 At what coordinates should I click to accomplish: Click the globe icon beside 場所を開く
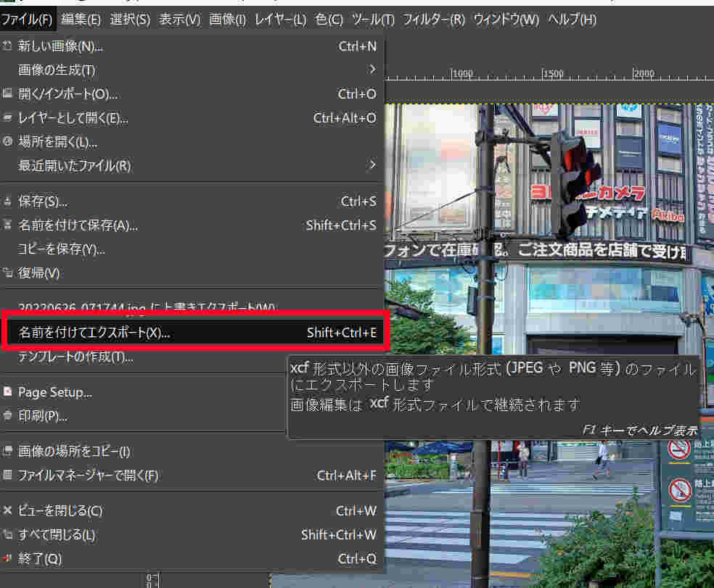[7, 142]
